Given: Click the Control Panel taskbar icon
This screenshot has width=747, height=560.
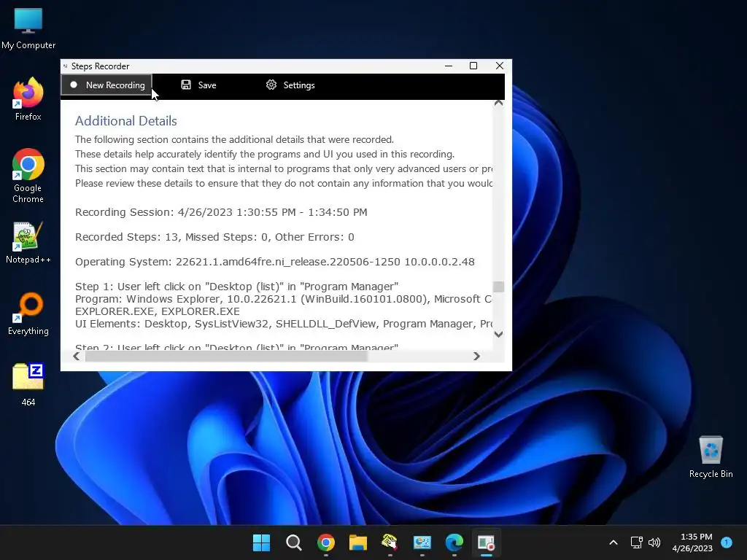Looking at the screenshot, I should (422, 542).
